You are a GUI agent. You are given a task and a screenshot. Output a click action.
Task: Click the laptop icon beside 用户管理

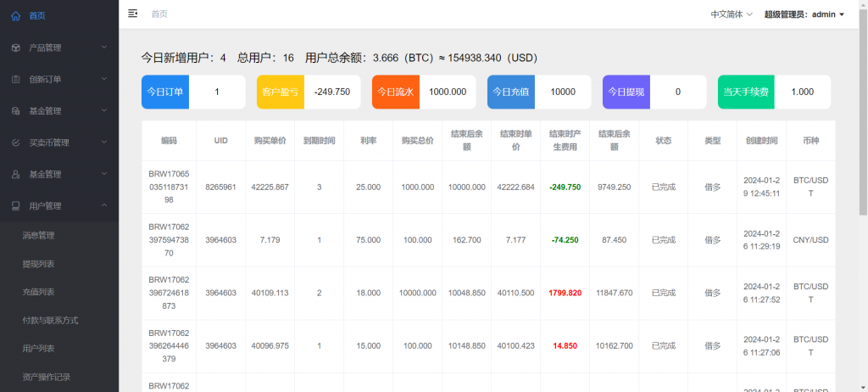15,205
